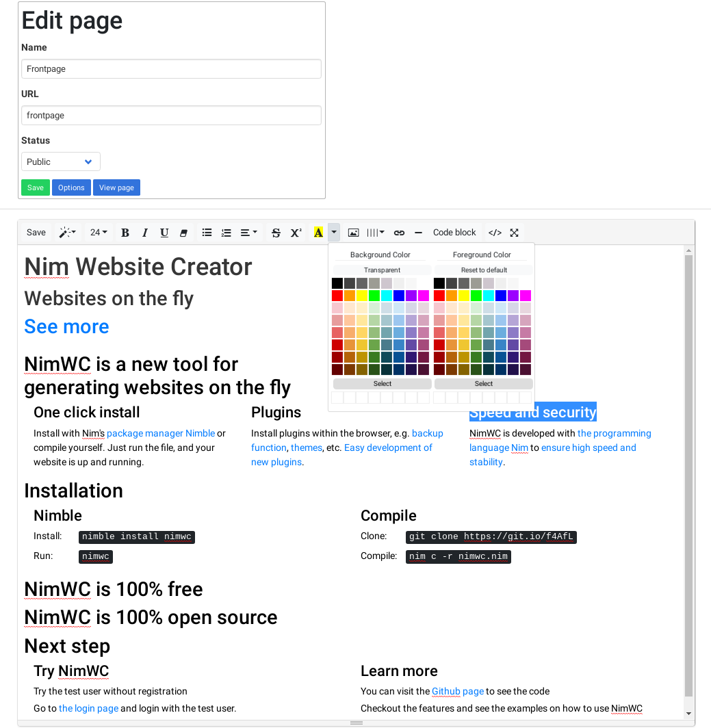The height and width of the screenshot is (728, 711).
Task: Click the editor resize handle at bottom
Action: click(357, 723)
